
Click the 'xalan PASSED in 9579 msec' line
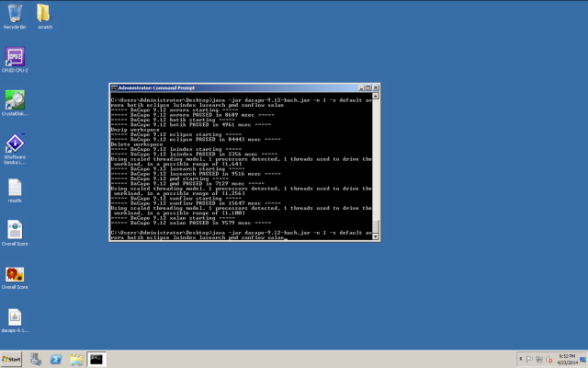coord(191,223)
